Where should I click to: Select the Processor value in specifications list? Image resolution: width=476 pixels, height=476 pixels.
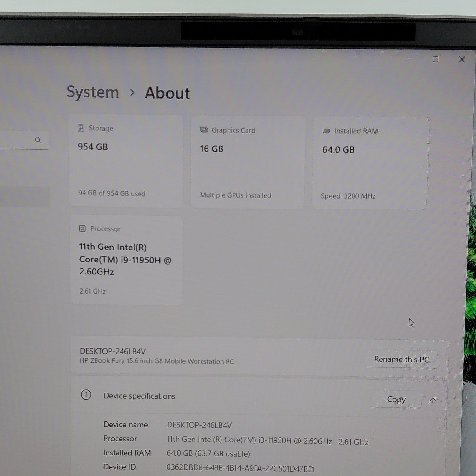268,440
